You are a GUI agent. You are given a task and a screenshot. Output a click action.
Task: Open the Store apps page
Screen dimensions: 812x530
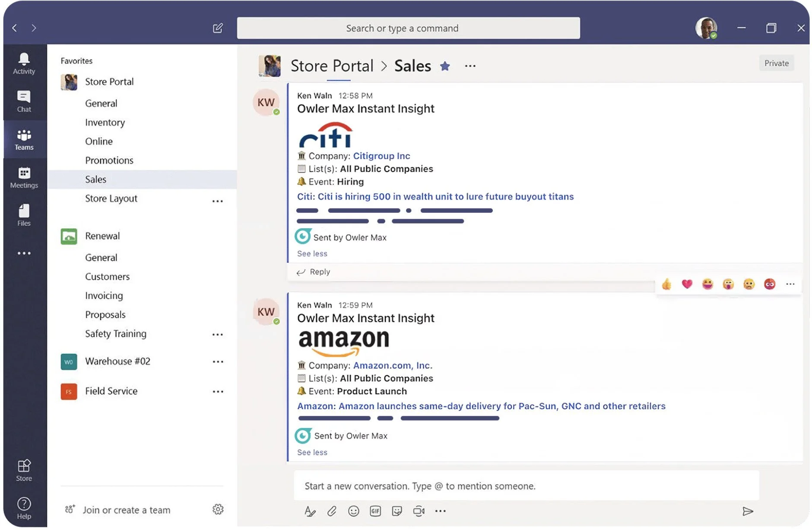tap(24, 470)
